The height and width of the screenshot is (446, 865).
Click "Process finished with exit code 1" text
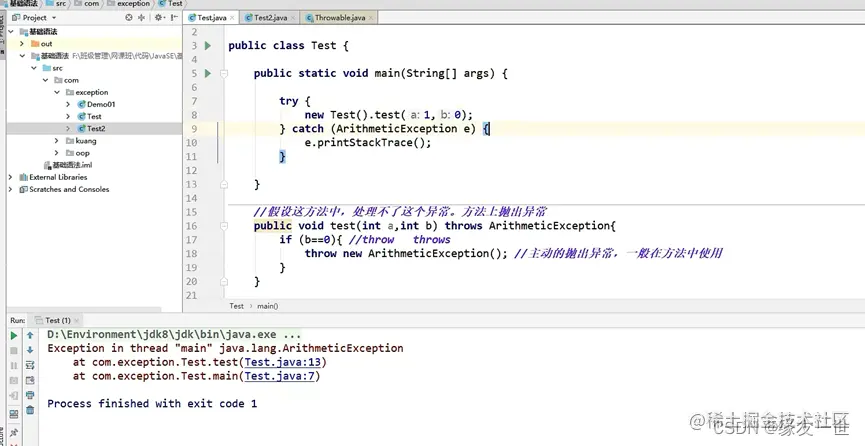pos(152,403)
